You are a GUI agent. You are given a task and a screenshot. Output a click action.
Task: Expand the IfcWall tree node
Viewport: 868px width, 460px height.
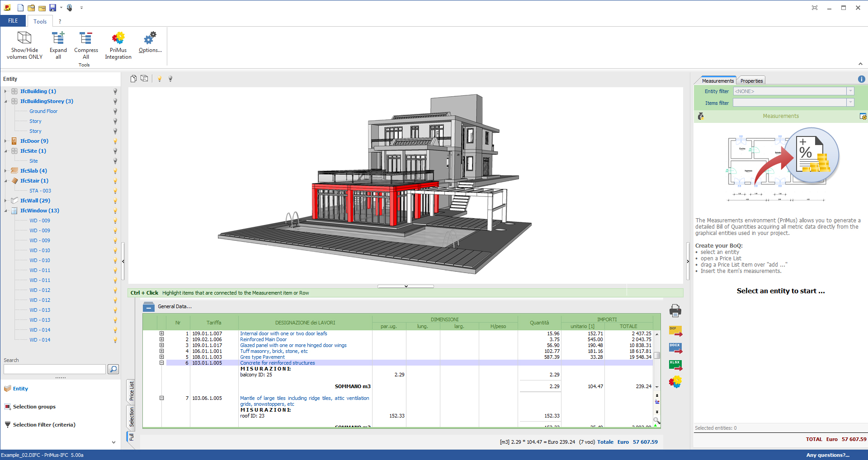(5, 201)
